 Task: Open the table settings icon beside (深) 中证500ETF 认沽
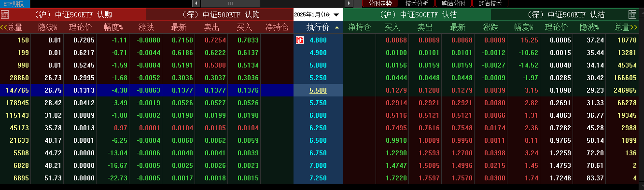point(632,15)
